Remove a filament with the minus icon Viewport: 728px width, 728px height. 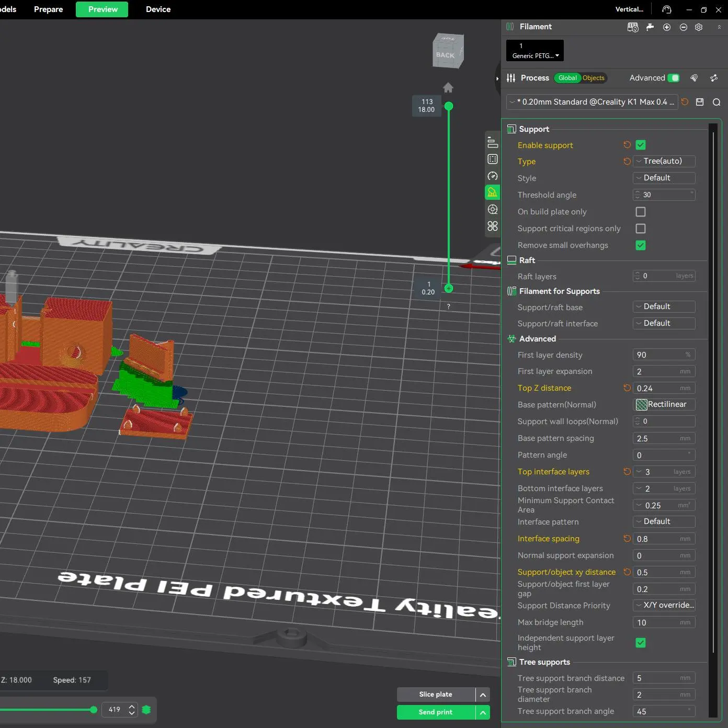click(x=684, y=27)
